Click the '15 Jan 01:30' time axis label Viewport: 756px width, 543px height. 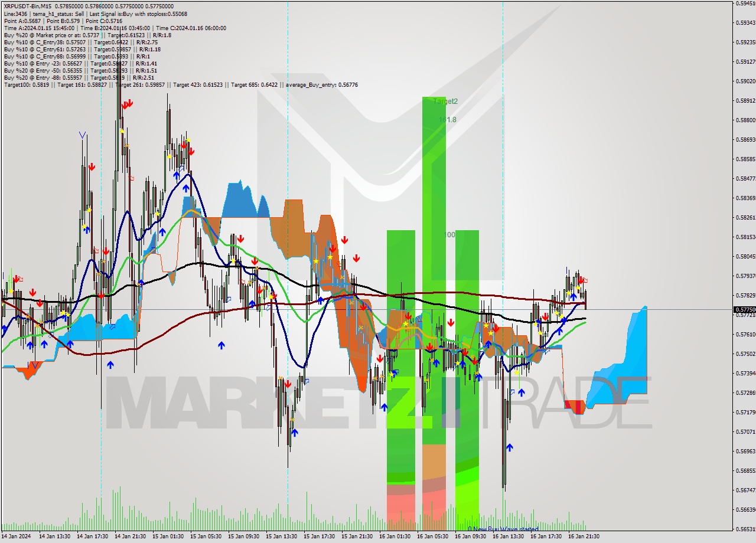(168, 537)
